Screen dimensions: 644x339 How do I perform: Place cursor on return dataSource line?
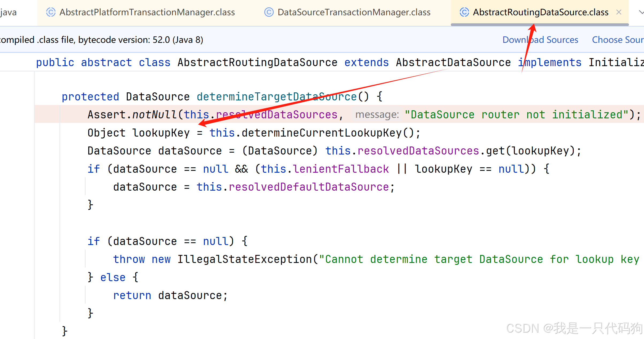point(170,296)
